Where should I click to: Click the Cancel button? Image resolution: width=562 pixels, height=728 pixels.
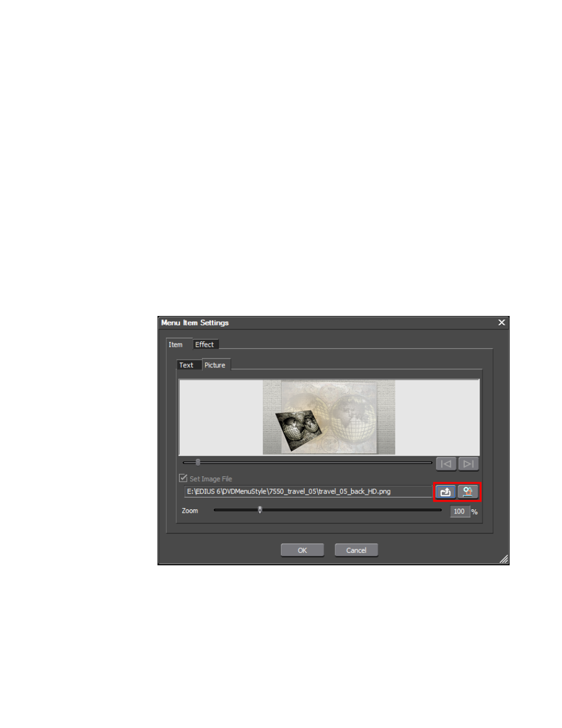coord(356,550)
